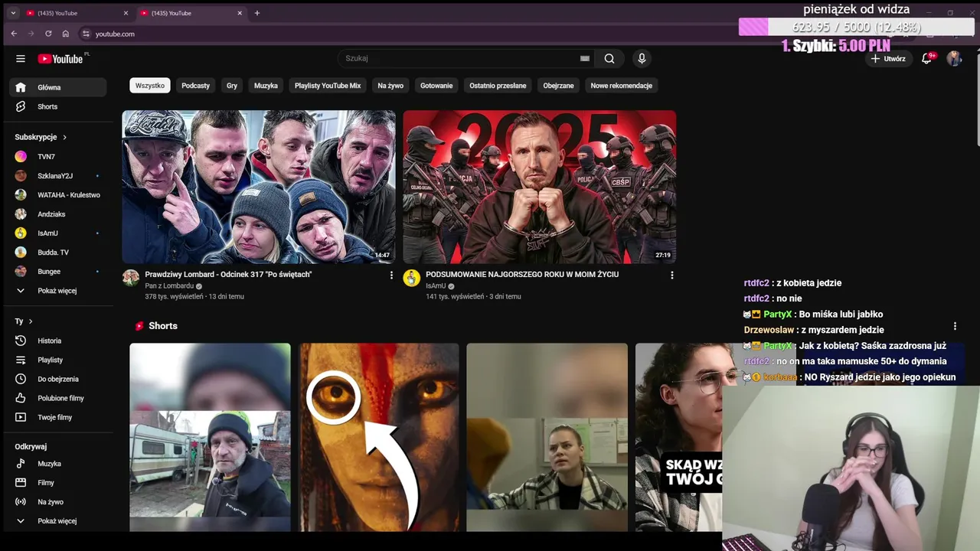Open the 2025 podsumowanie video thumbnail
980x551 pixels.
(x=540, y=187)
